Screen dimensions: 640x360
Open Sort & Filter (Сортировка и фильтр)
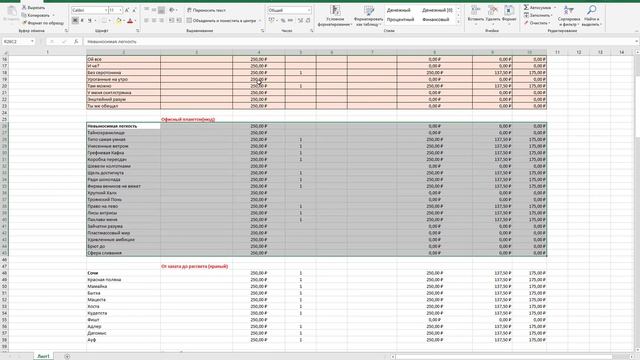[x=569, y=16]
